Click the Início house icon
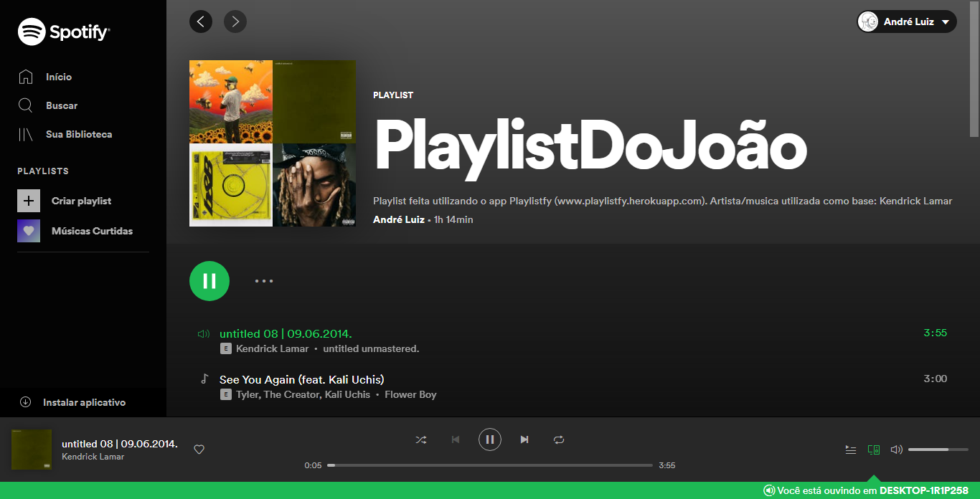The image size is (980, 499). [26, 76]
